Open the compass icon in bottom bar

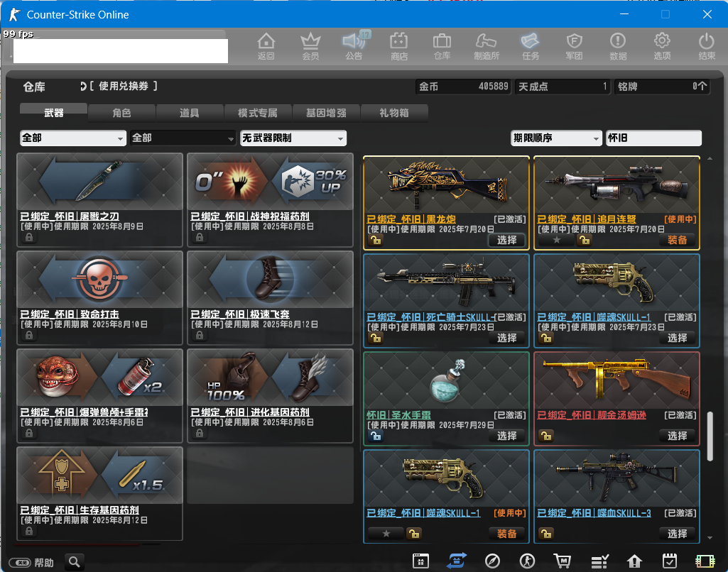(x=492, y=561)
